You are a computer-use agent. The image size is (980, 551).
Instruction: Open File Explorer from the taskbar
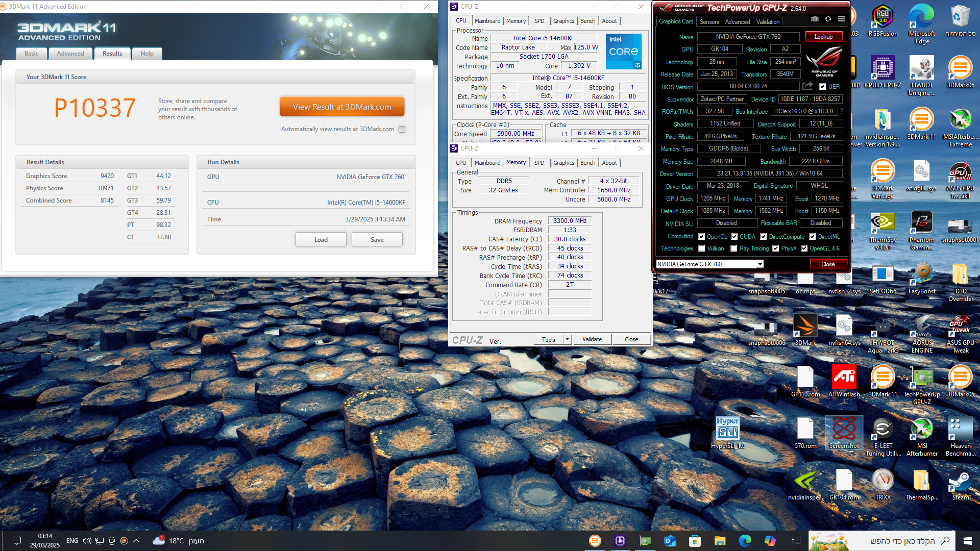coord(720,541)
